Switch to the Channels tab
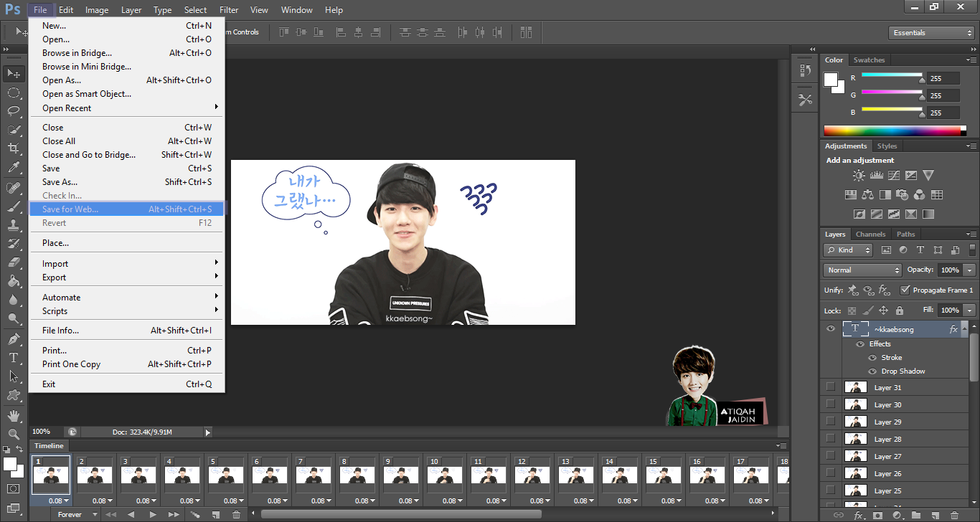Screen dimensions: 980x522 coord(870,234)
